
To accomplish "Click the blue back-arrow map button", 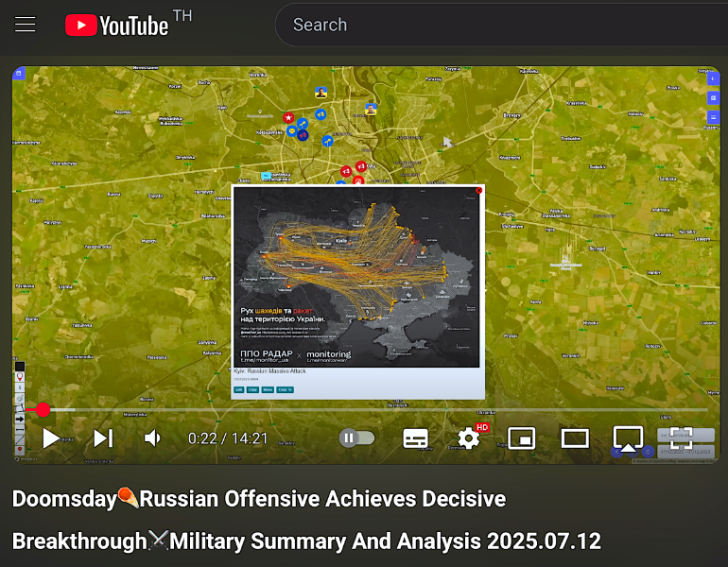I will click(713, 78).
